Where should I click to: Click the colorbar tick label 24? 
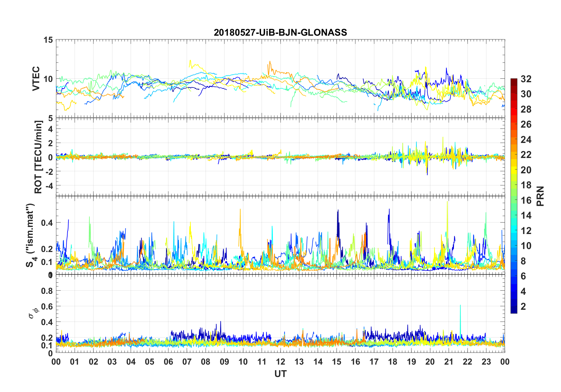(x=526, y=140)
